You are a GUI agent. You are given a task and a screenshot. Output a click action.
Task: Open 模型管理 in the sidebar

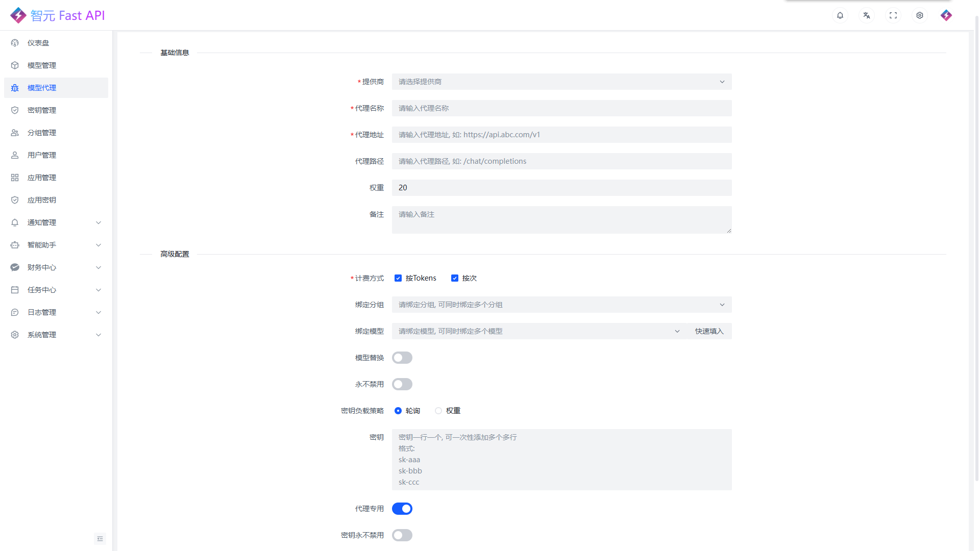point(42,65)
